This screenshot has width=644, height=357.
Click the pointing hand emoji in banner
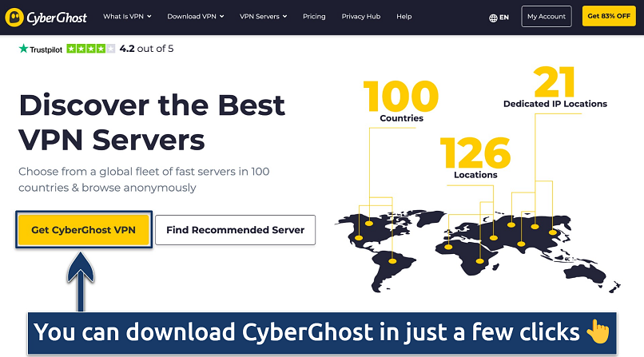click(597, 332)
